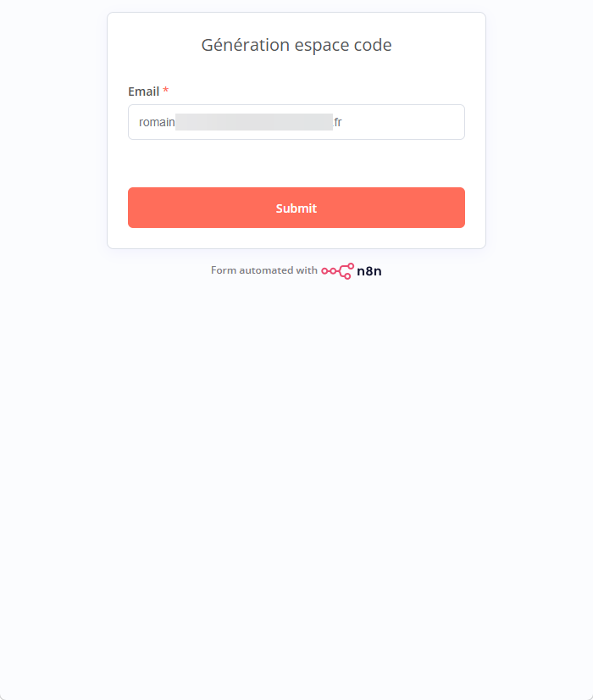Viewport: 593px width, 700px height.
Task: Click the Email field label
Action: (x=143, y=91)
